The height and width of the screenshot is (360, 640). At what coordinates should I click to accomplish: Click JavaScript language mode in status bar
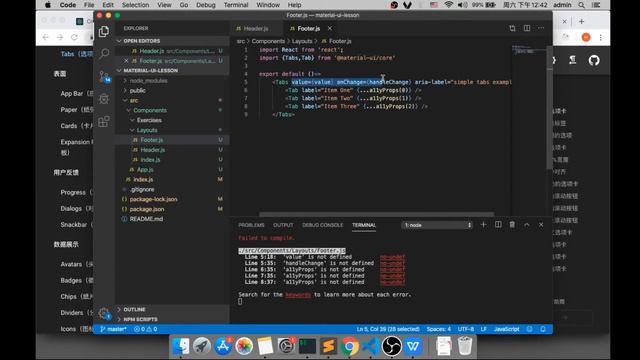507,329
